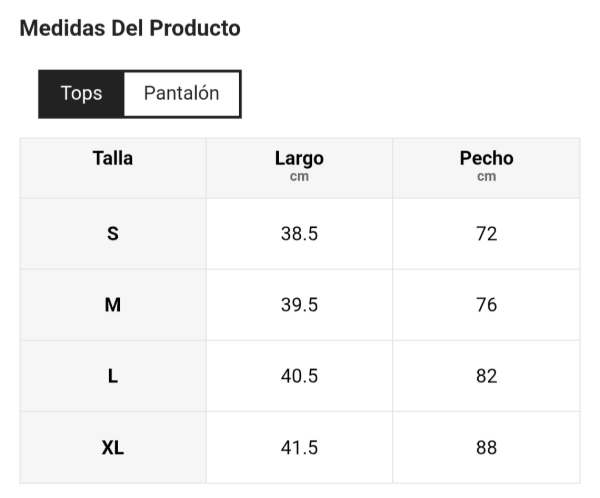Select the Tops tab
This screenshot has height=498, width=600.
click(x=81, y=94)
